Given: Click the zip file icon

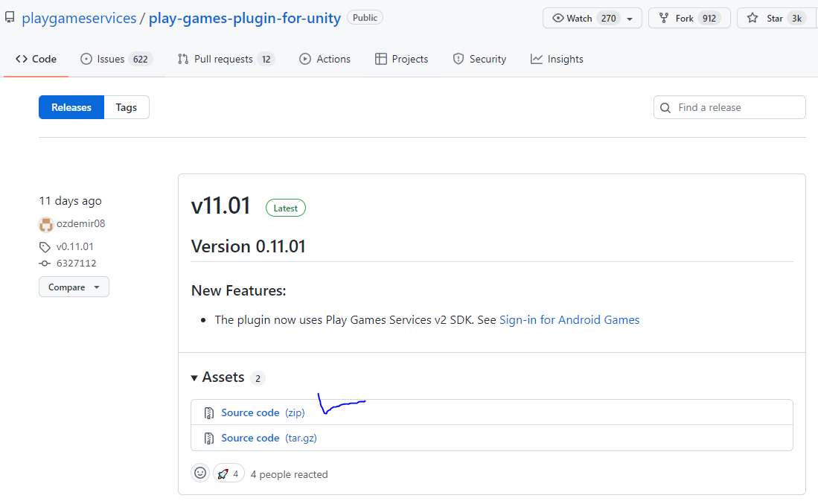Looking at the screenshot, I should point(209,413).
